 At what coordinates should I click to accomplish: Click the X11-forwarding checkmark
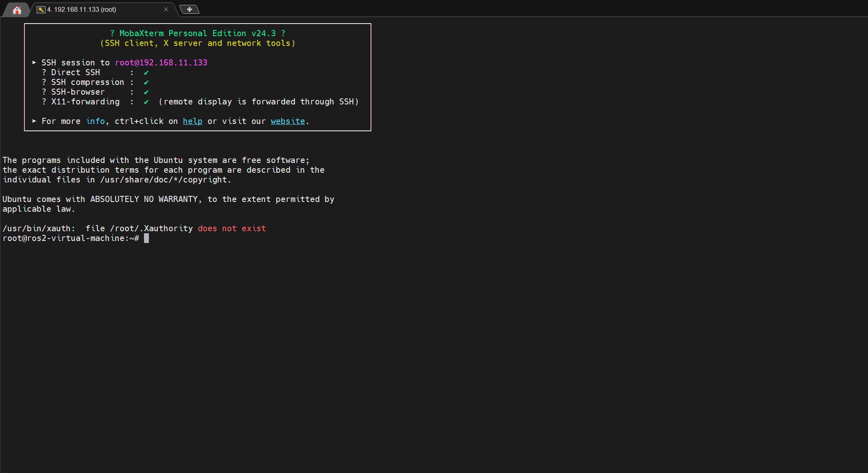pyautogui.click(x=146, y=102)
